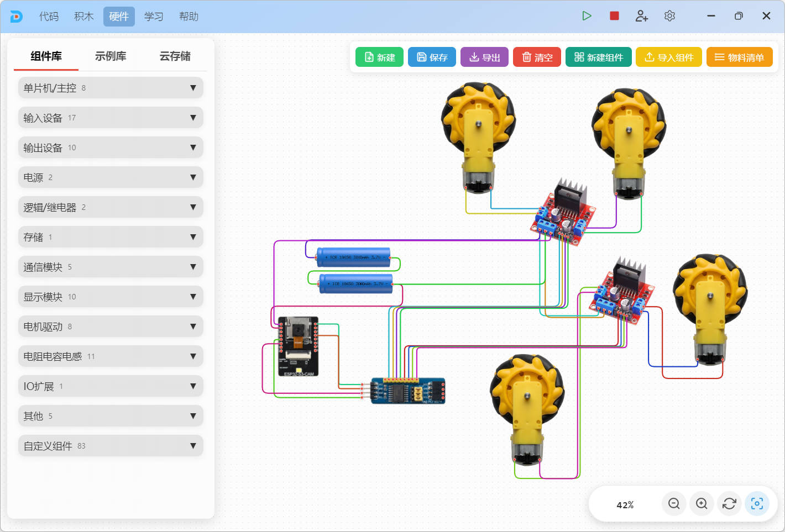Click the 保存 button
The height and width of the screenshot is (532, 785).
point(432,57)
